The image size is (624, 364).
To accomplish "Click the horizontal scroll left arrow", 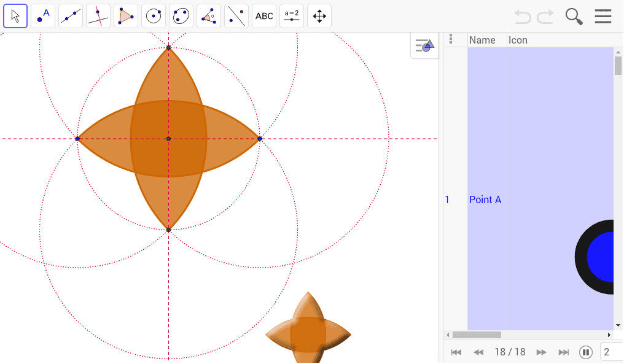I will coord(448,335).
